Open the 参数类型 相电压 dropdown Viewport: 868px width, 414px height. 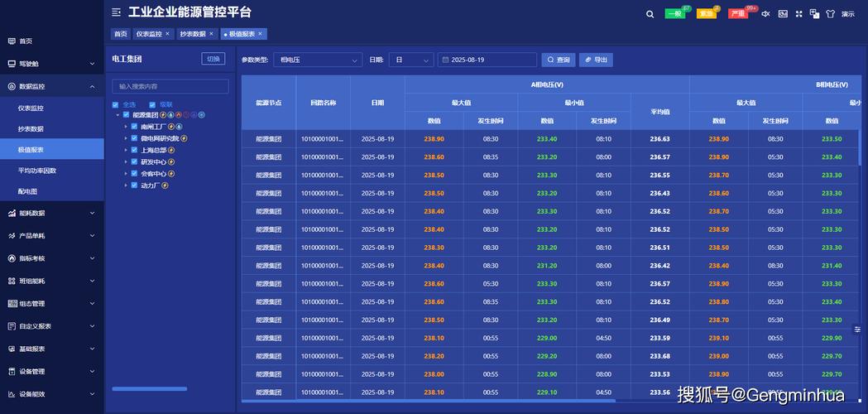pos(318,60)
